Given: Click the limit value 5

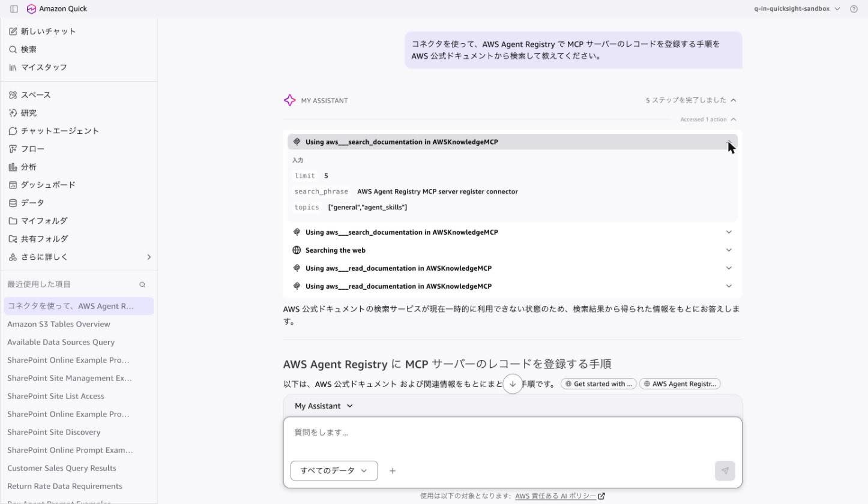Looking at the screenshot, I should pyautogui.click(x=326, y=176).
